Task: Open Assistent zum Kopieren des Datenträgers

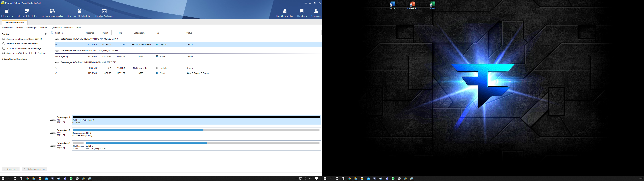Action: tap(24, 48)
